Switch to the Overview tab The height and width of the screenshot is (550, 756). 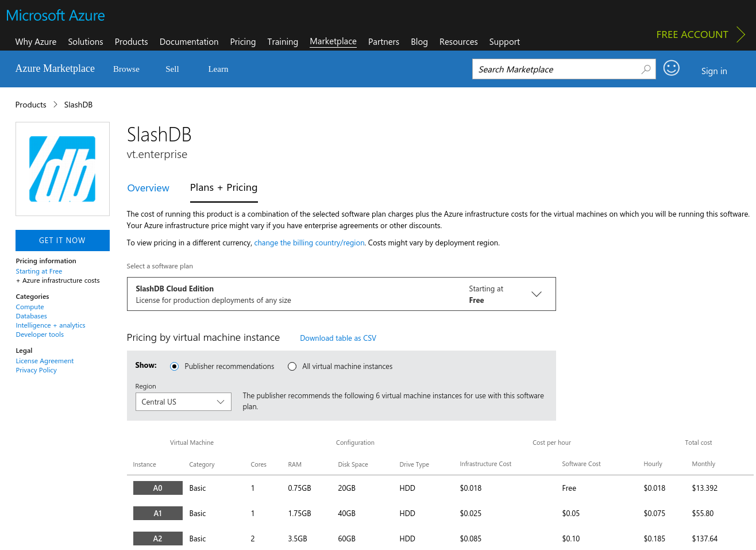click(x=148, y=188)
